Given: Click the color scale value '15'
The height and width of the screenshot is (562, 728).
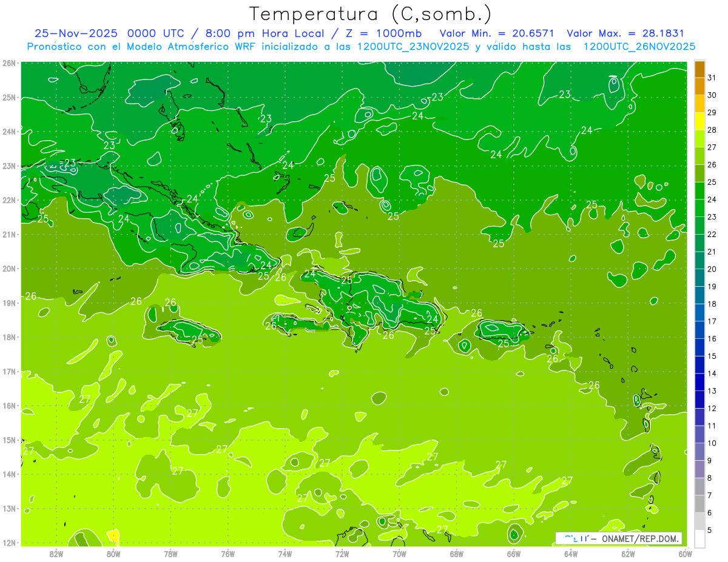Looking at the screenshot, I should click(712, 356).
